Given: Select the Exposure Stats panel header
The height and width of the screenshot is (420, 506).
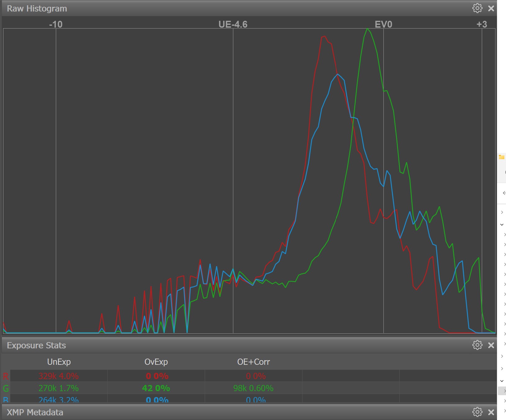Looking at the screenshot, I should click(36, 345).
